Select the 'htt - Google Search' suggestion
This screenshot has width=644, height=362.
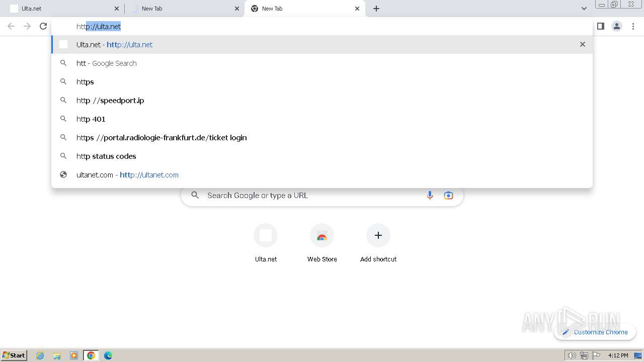[322, 63]
